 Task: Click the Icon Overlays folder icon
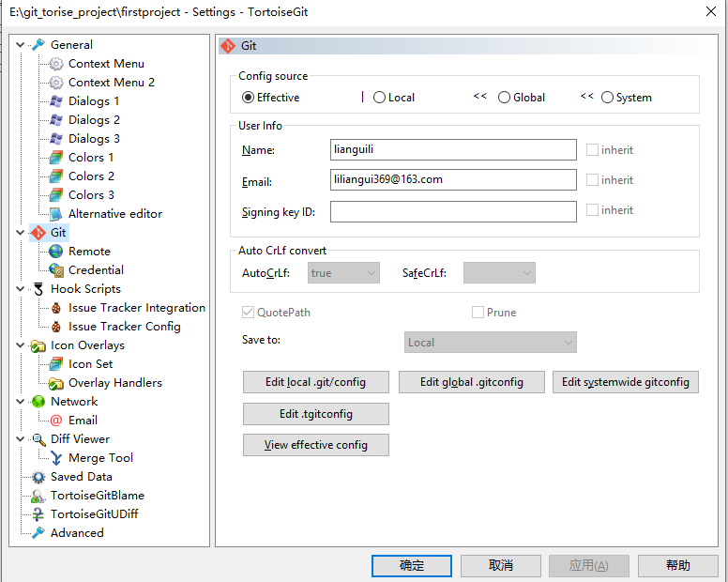(38, 345)
